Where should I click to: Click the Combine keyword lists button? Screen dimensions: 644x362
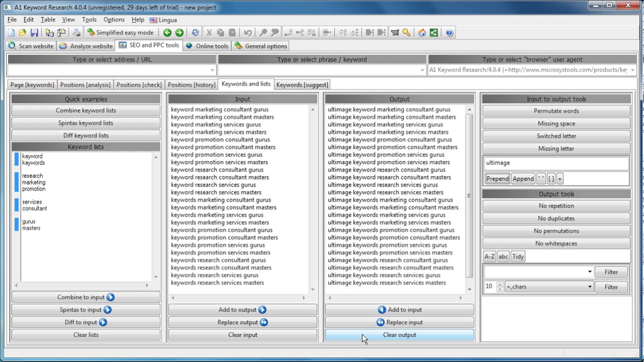(x=86, y=111)
